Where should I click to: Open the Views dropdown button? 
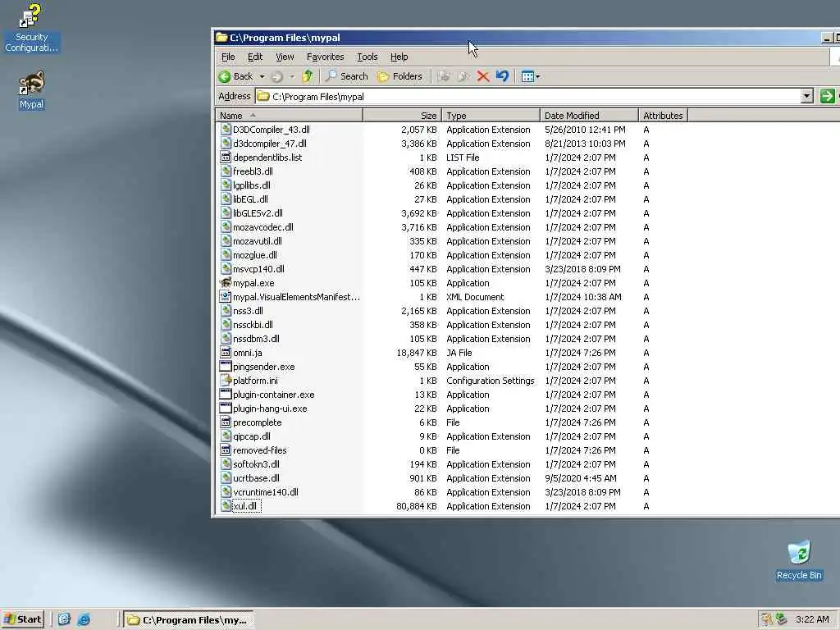(531, 76)
